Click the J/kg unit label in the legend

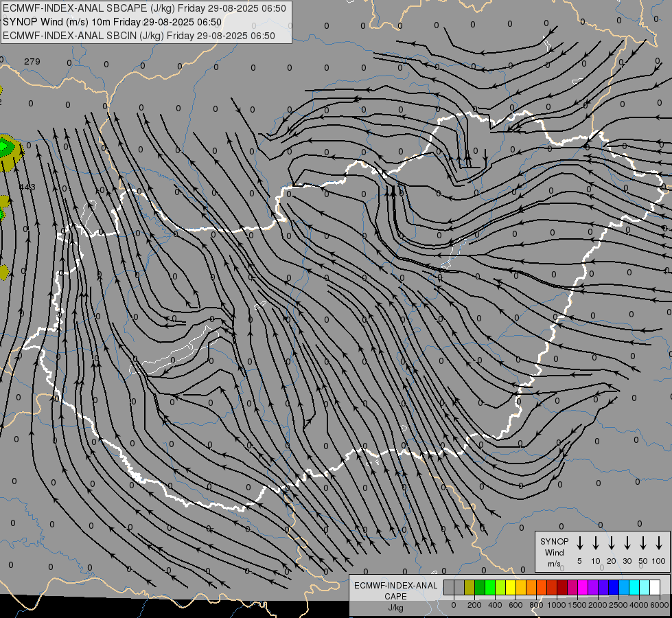click(x=395, y=608)
